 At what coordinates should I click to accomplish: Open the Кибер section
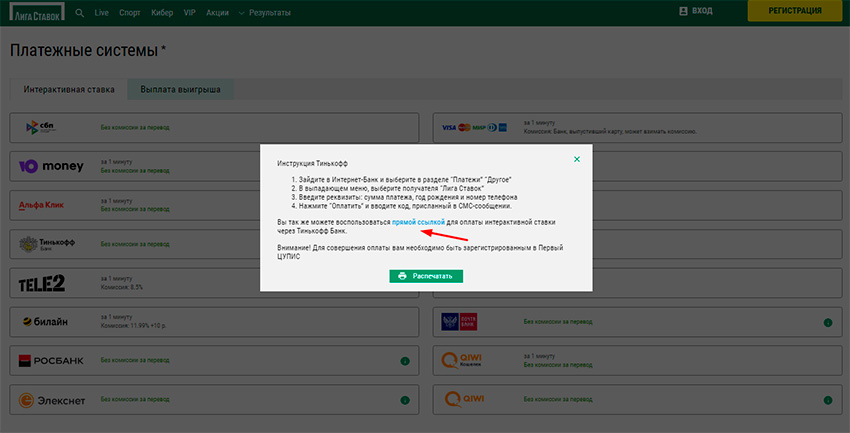point(162,12)
